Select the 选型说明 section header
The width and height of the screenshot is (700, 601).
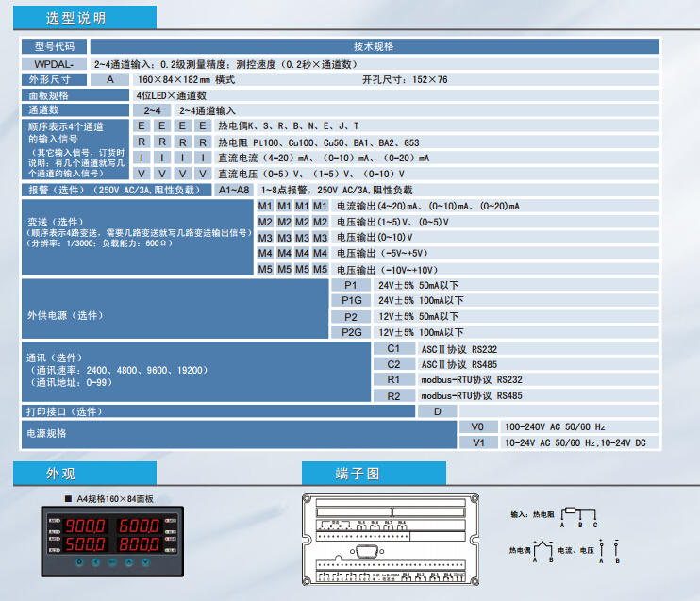pos(76,18)
